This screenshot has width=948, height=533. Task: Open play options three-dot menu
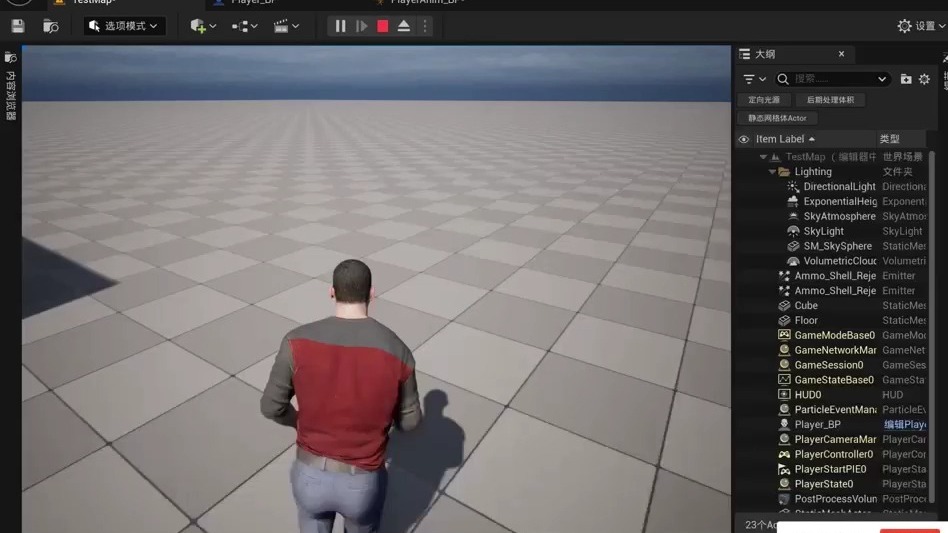click(x=425, y=26)
